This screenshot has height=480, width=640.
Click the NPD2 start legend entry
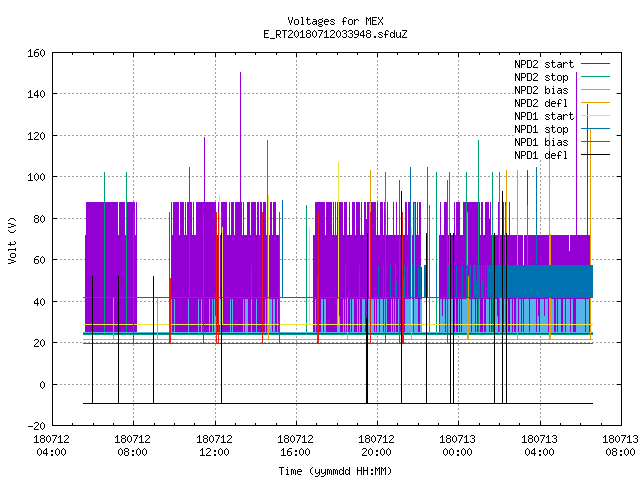point(562,64)
